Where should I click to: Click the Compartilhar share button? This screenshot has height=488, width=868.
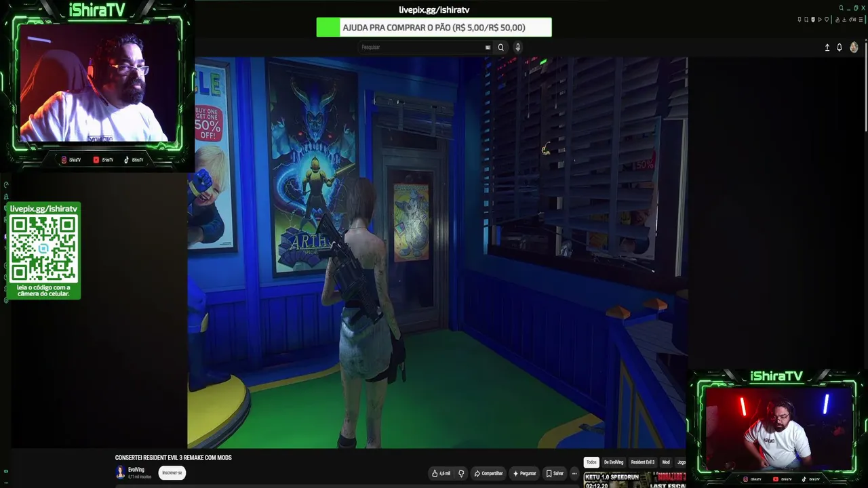(x=488, y=473)
